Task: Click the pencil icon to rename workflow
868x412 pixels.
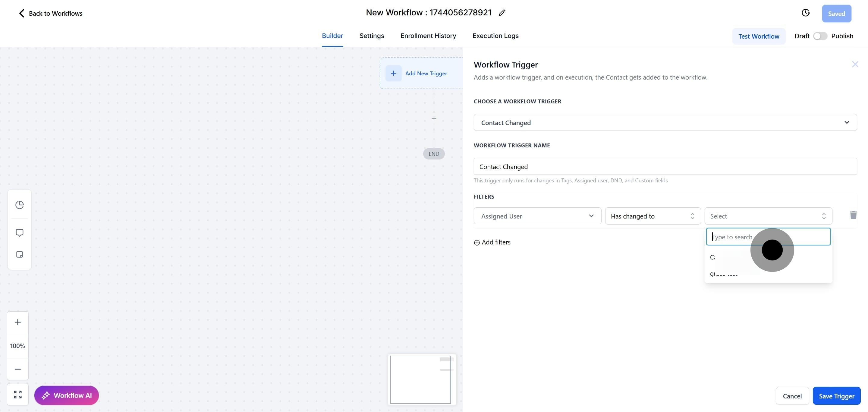Action: click(502, 13)
